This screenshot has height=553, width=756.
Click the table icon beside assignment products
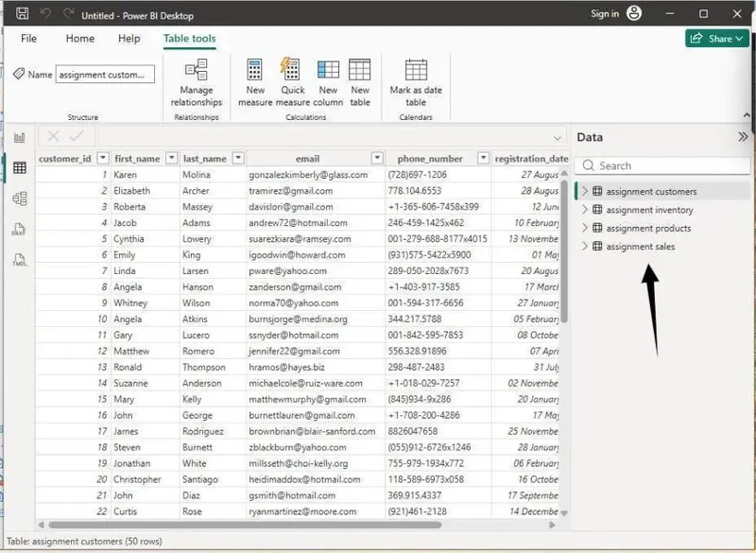pyautogui.click(x=597, y=228)
